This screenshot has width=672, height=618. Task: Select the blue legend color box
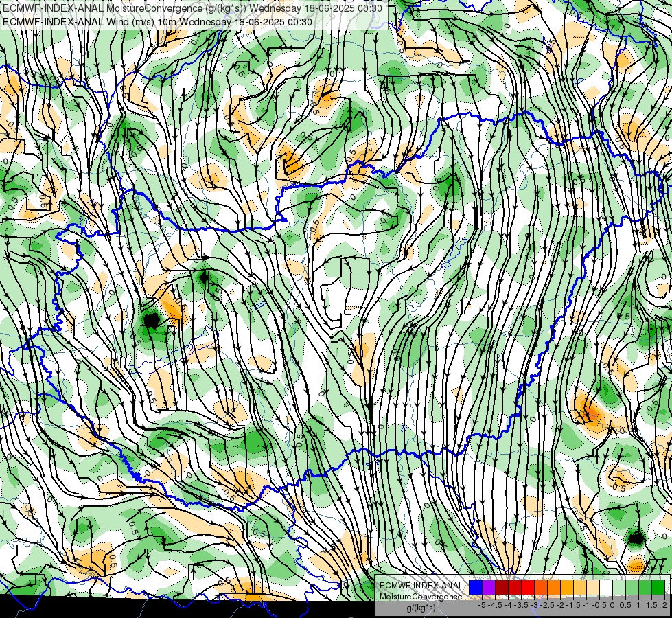click(476, 587)
